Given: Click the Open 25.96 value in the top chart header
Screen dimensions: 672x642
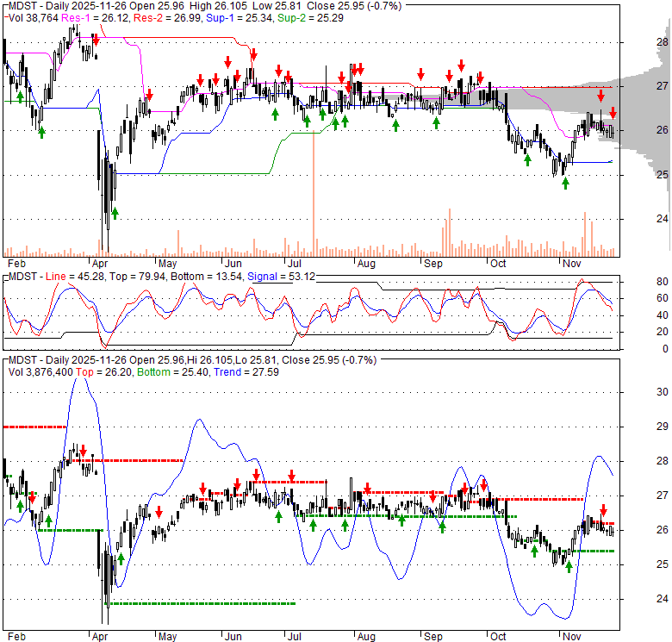Looking at the screenshot, I should click(x=157, y=6).
